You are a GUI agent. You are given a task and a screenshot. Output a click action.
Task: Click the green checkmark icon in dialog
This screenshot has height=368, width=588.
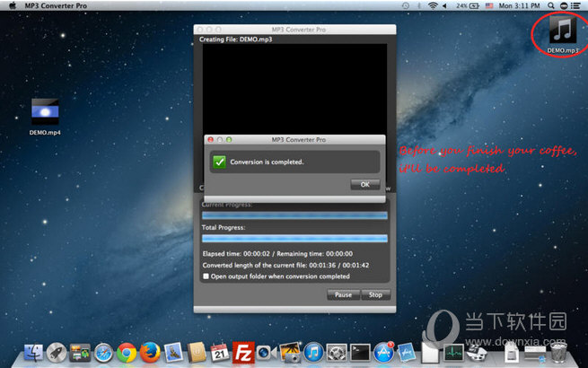[219, 162]
